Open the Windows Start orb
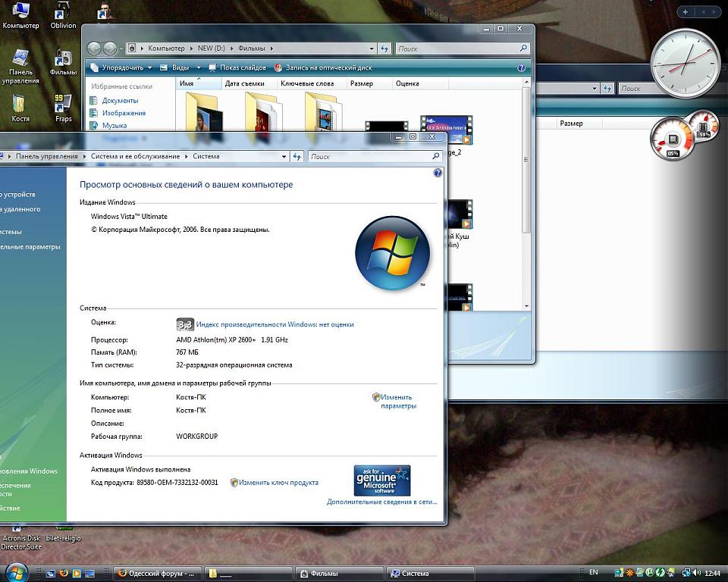 (16, 572)
